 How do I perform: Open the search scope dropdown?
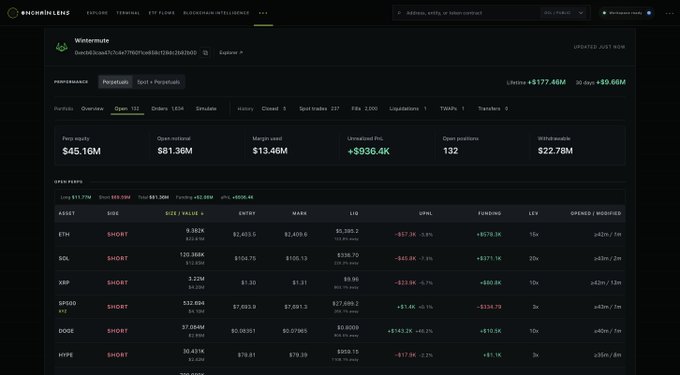[563, 13]
